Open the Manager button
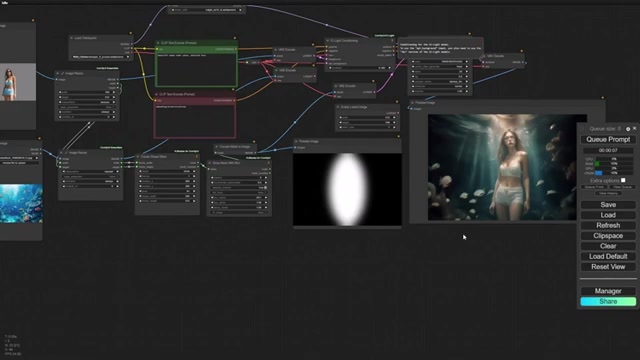The width and height of the screenshot is (640, 360). [x=608, y=291]
